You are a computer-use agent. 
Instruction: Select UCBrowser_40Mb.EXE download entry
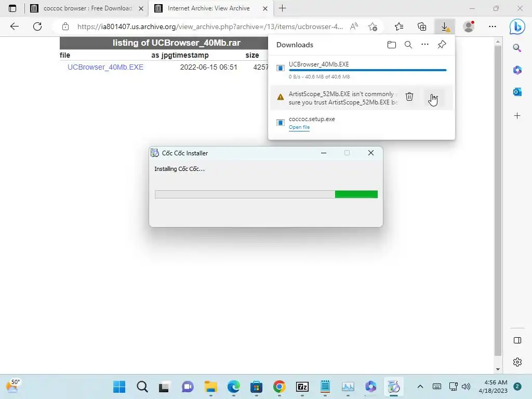pos(362,70)
